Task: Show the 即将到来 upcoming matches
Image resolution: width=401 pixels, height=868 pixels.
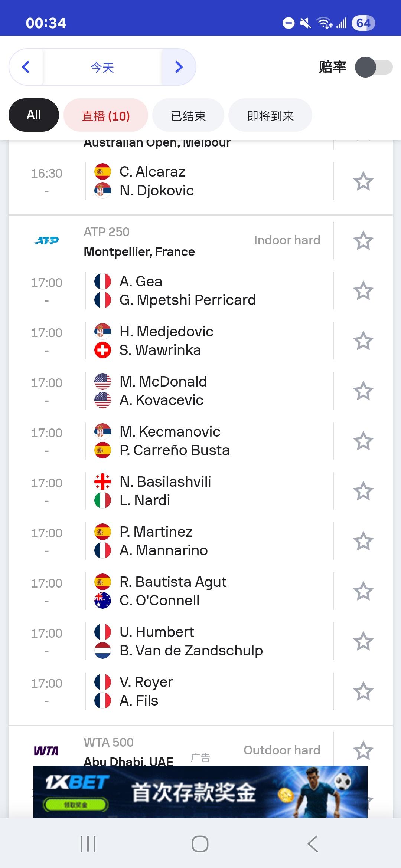Action: (270, 115)
